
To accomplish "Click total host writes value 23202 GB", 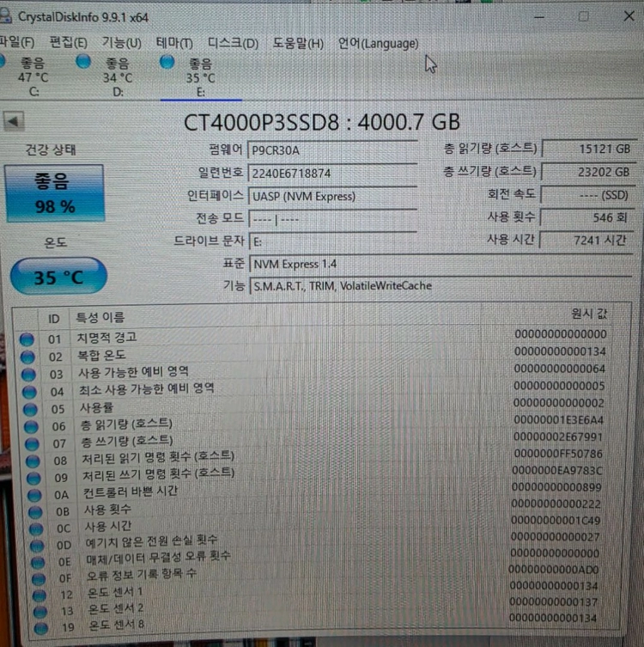I will pyautogui.click(x=589, y=172).
